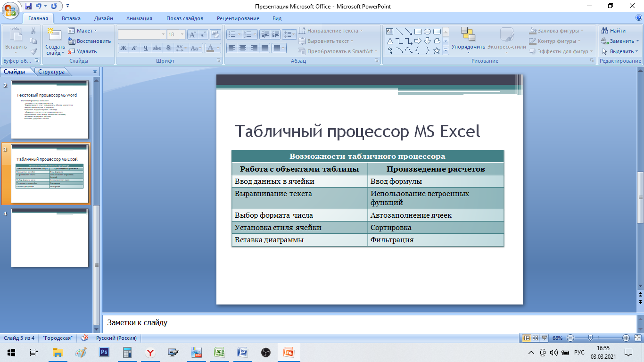The width and height of the screenshot is (644, 362).
Task: Undo last action in Quick Access toolbar
Action: 39,6
